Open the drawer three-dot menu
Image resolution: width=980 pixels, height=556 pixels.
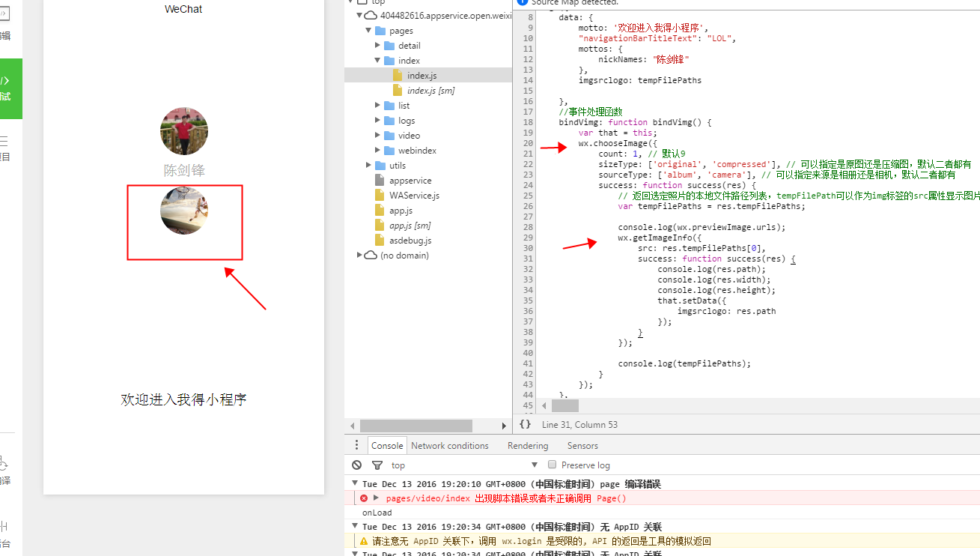point(356,445)
